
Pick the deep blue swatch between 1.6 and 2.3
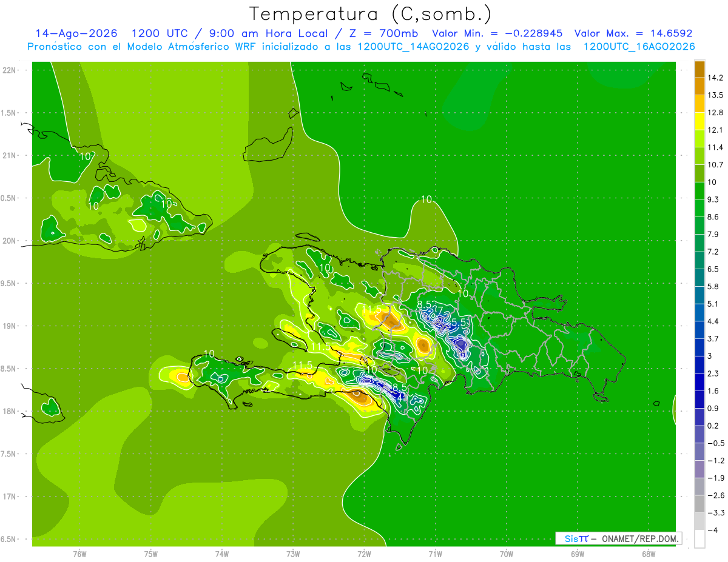pyautogui.click(x=699, y=382)
